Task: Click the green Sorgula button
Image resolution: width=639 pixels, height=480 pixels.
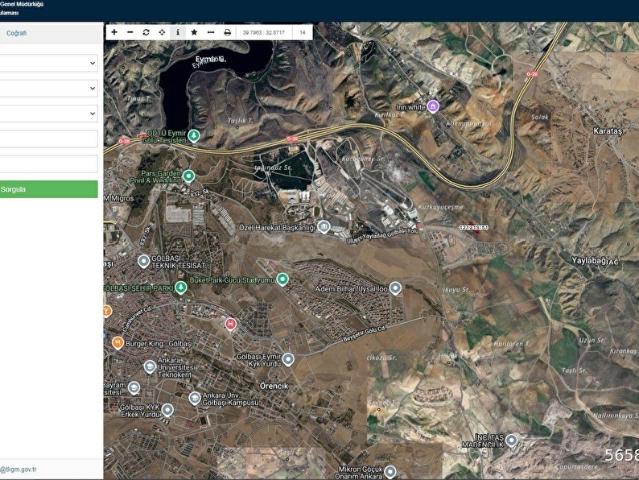Action: coord(49,189)
